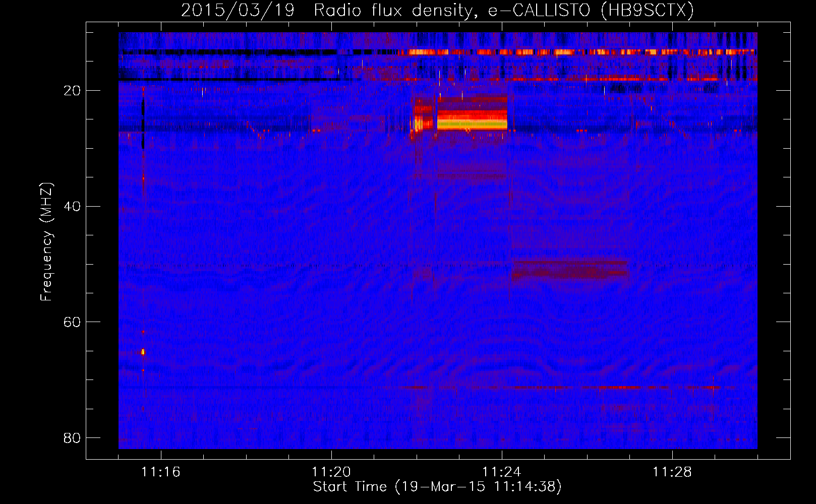Click the 11:24 time tick label
Viewport: 816px width, 504px height.
(x=502, y=472)
